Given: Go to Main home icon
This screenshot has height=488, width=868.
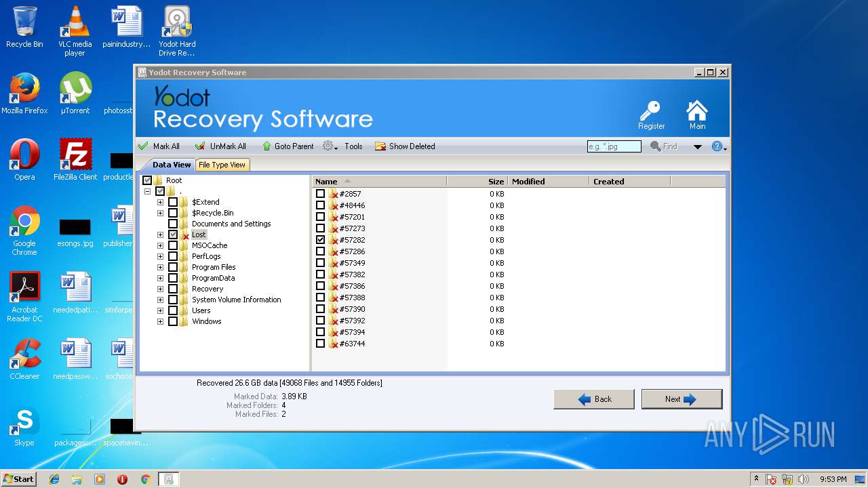Looking at the screenshot, I should 697,115.
